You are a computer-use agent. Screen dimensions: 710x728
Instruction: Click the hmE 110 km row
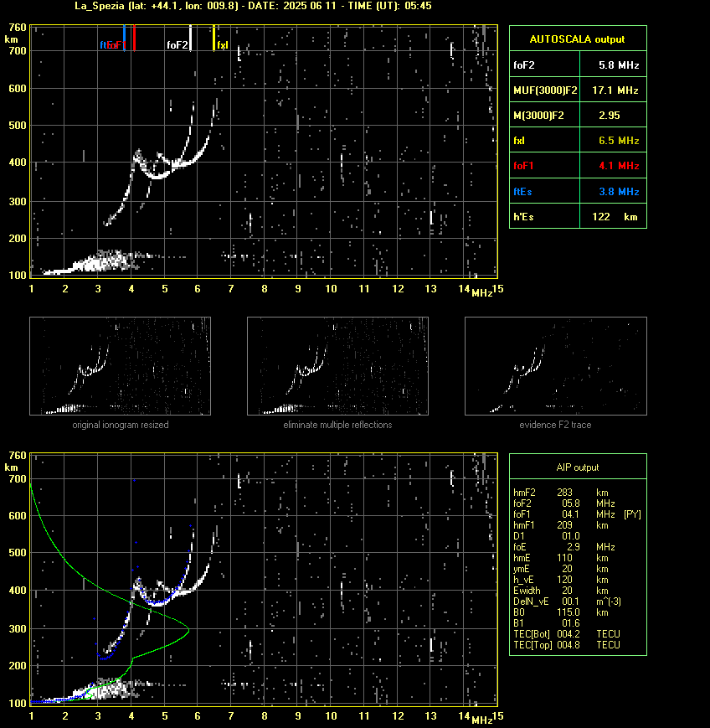(562, 558)
